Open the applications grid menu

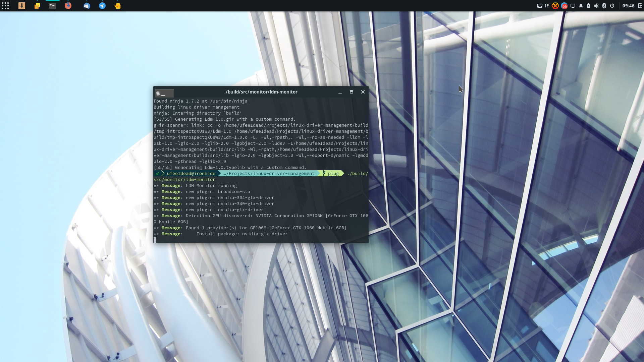click(x=5, y=6)
